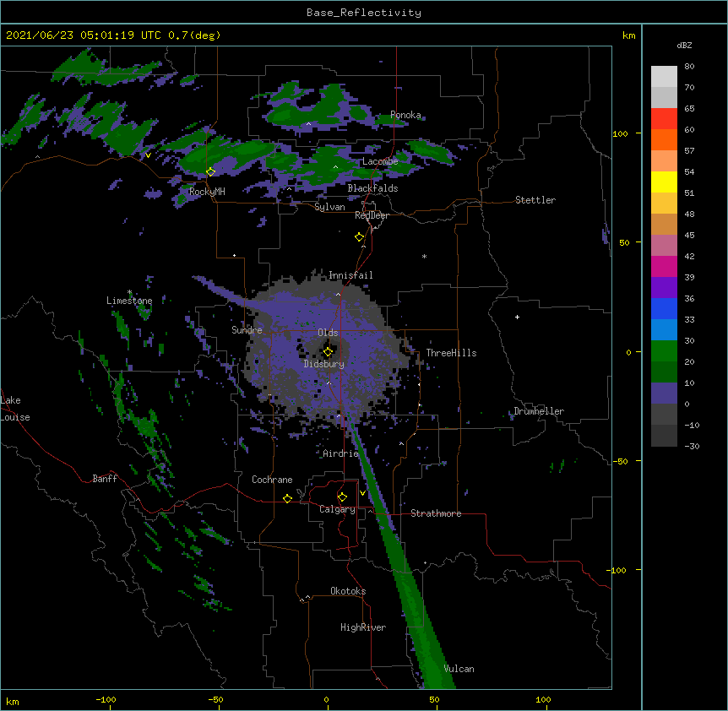Click the Sundre town label

(247, 330)
